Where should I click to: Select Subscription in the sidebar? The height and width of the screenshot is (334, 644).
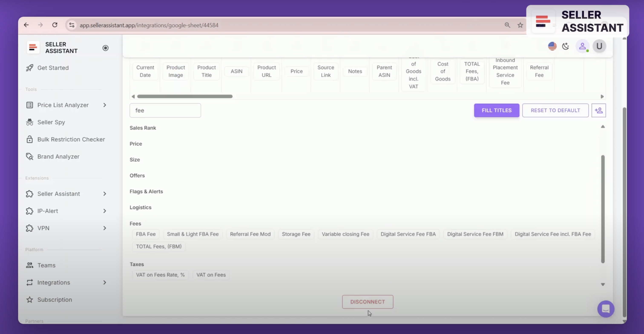(55, 299)
